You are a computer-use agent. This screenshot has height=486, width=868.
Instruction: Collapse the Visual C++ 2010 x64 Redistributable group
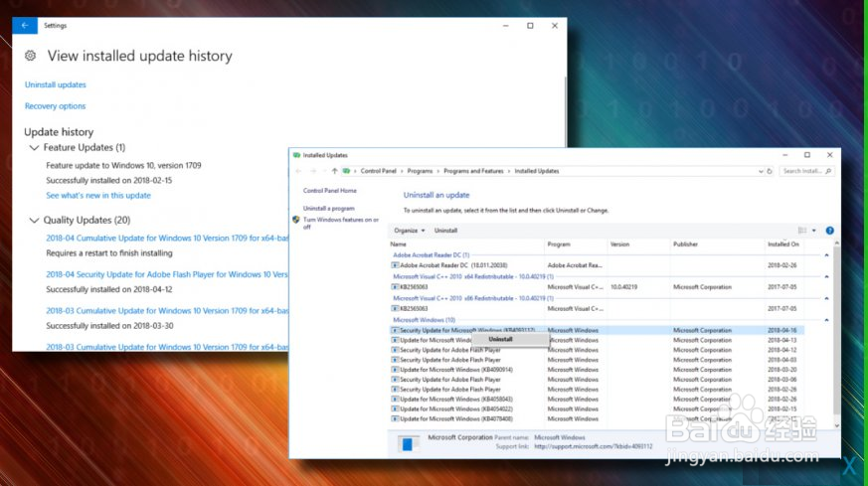click(x=826, y=276)
